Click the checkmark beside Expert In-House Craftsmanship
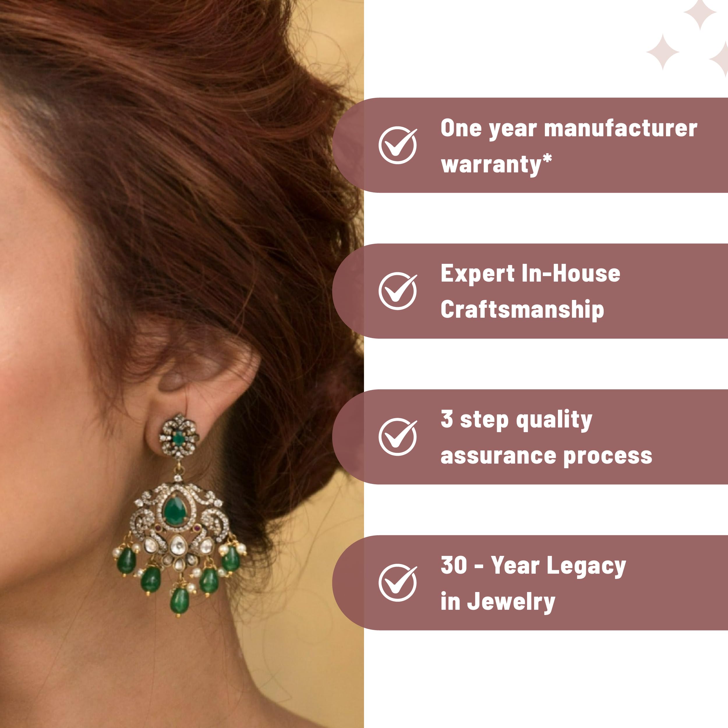The image size is (728, 728). [397, 291]
